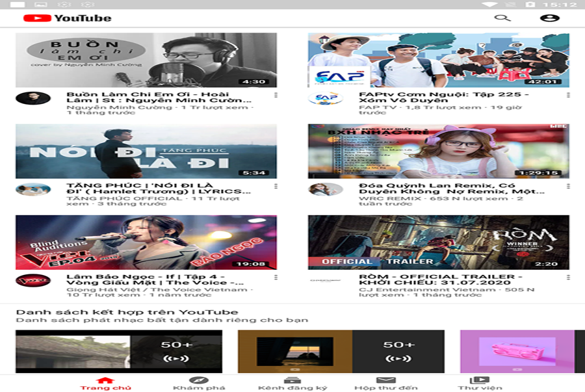Tap the YouTube logo
Image resolution: width=585 pixels, height=392 pixels.
click(67, 18)
